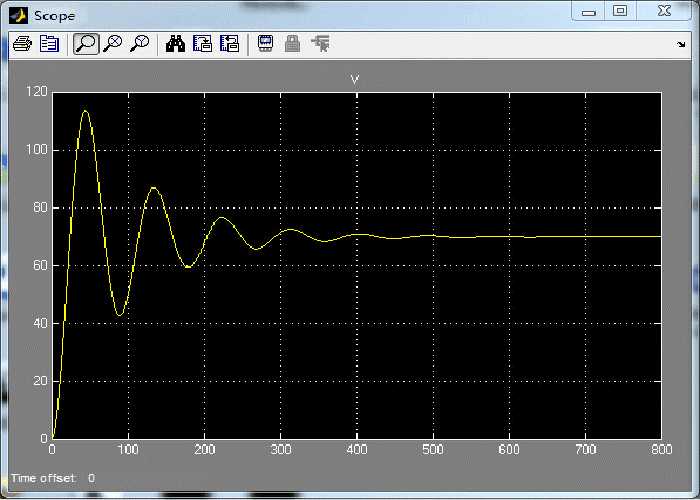700x500 pixels.
Task: Click the y-axis label 60
Action: (x=40, y=266)
